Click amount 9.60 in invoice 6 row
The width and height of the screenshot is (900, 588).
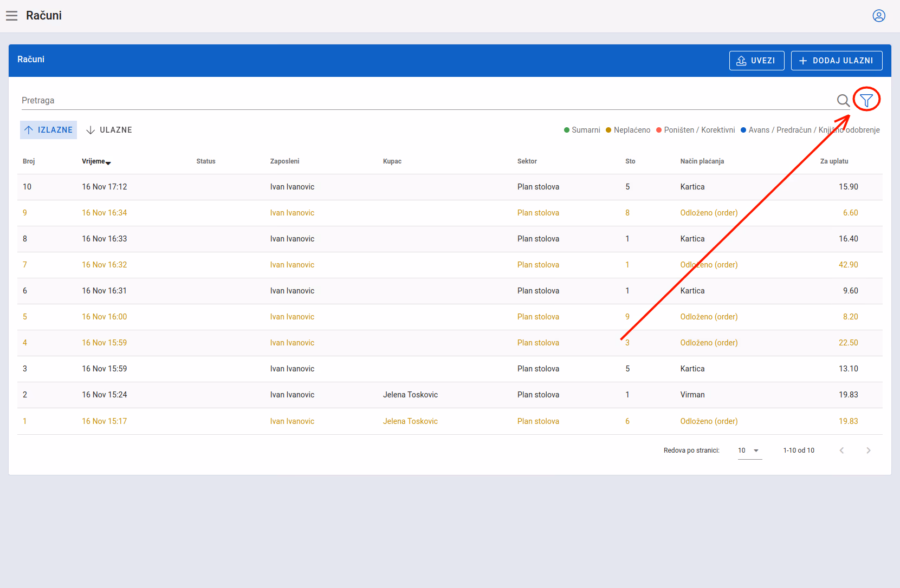851,291
